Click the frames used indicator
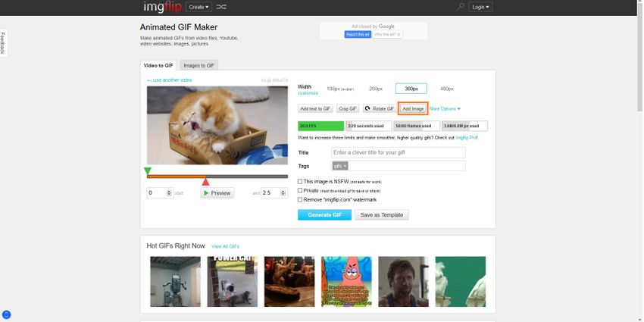Screen dimensions: 644x322 417,126
